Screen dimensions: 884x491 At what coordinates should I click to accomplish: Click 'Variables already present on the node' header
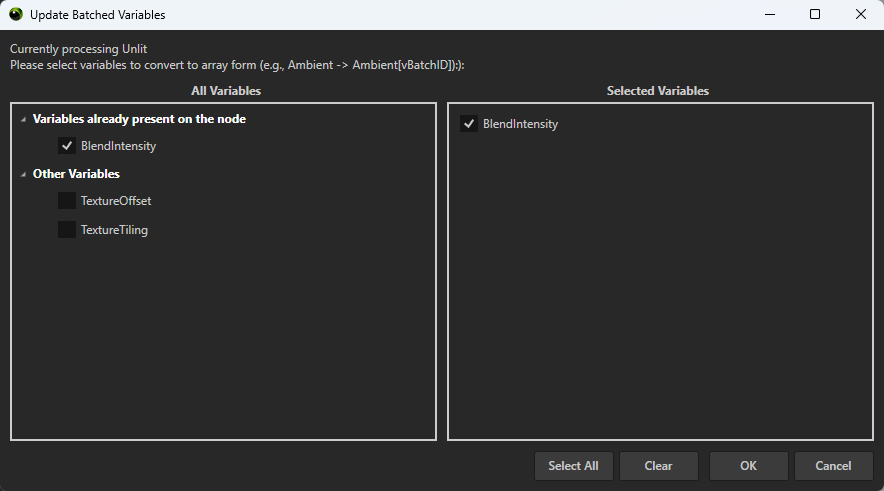(139, 119)
